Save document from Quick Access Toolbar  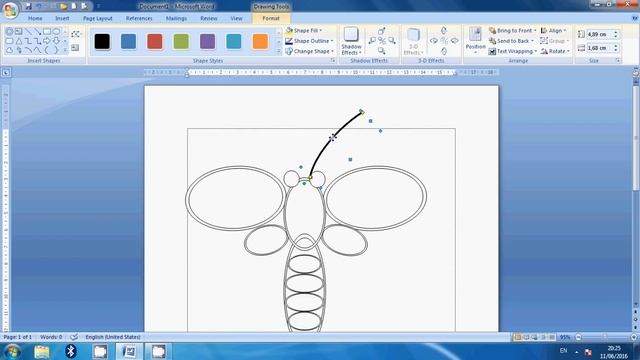tap(28, 6)
